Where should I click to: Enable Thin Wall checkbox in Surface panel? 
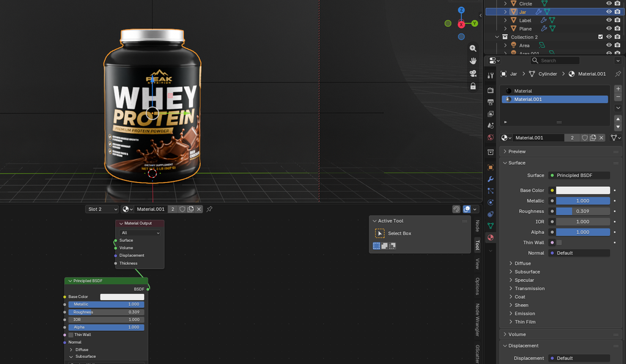tap(559, 242)
